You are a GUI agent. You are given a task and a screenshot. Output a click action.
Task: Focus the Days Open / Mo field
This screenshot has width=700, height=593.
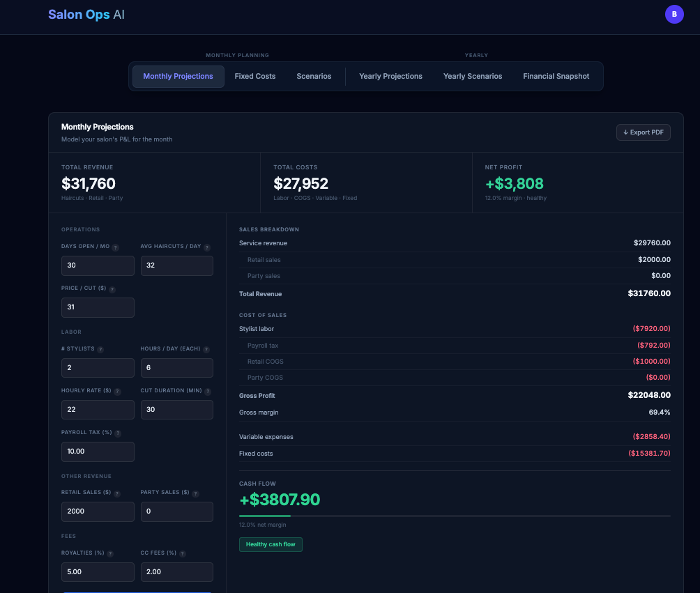(98, 265)
